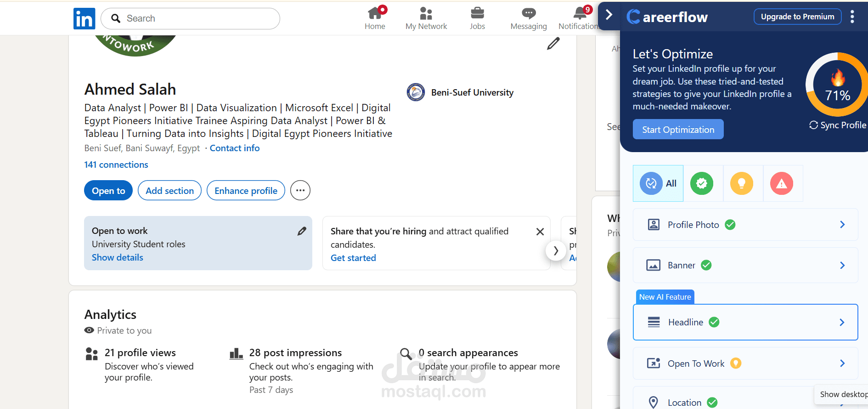This screenshot has width=868, height=409.
Task: Click the Open to button
Action: (x=108, y=190)
